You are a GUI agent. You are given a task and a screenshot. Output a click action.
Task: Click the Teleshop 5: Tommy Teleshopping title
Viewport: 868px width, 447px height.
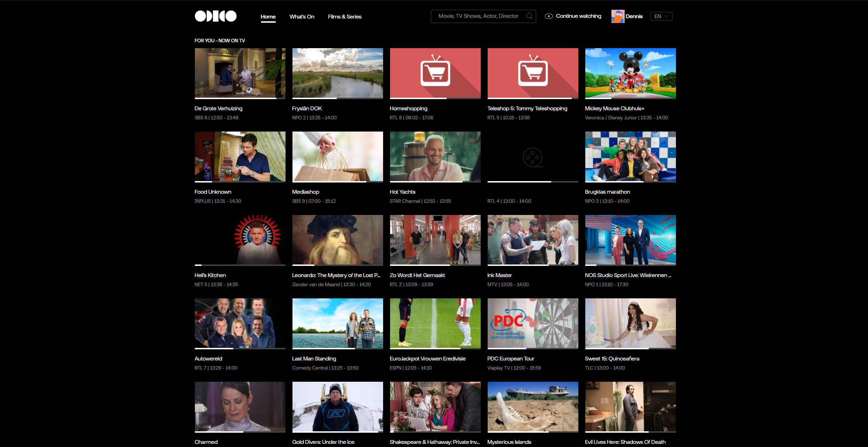527,109
